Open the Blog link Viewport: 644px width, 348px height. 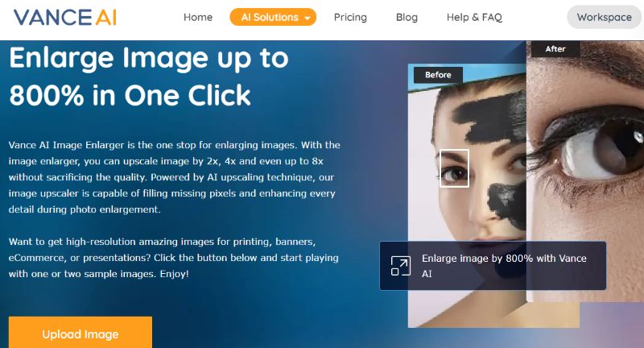click(407, 17)
